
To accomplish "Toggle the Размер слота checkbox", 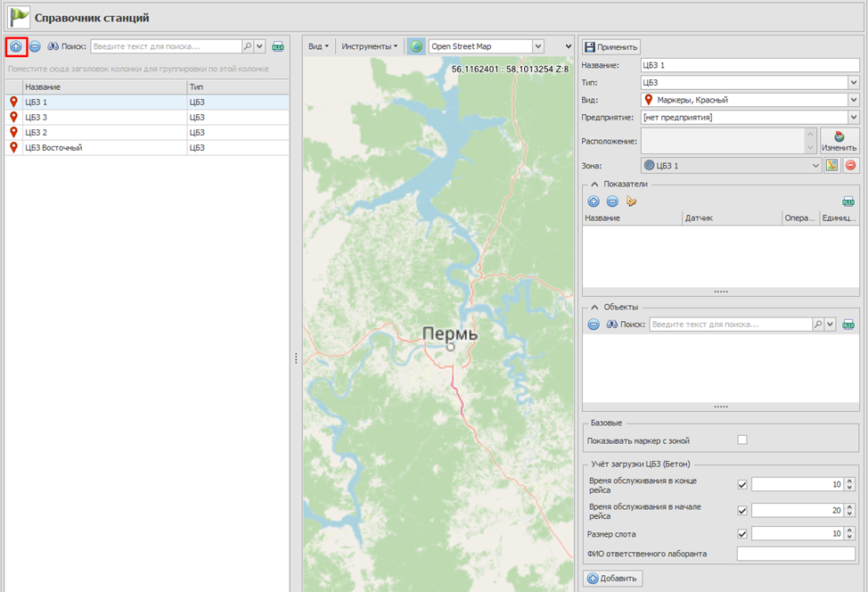I will pos(742,534).
